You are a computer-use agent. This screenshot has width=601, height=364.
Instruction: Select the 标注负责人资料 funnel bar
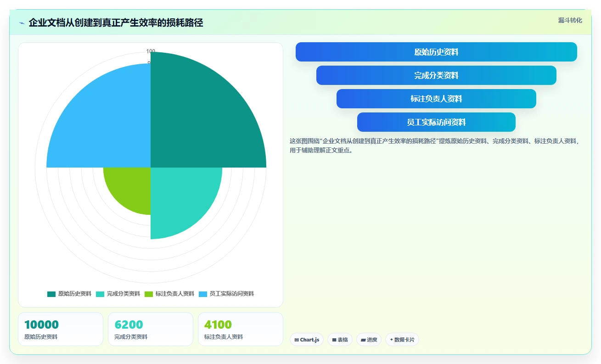[x=436, y=99]
